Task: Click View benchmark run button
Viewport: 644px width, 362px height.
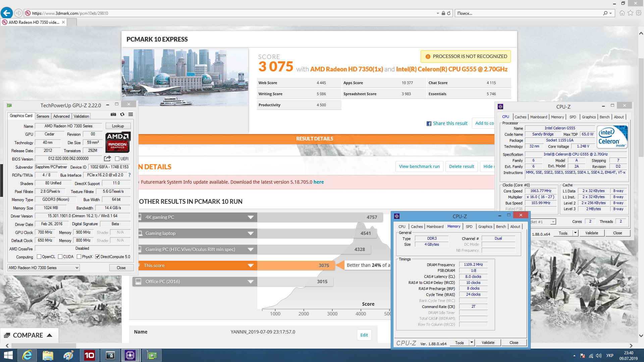Action: click(419, 167)
